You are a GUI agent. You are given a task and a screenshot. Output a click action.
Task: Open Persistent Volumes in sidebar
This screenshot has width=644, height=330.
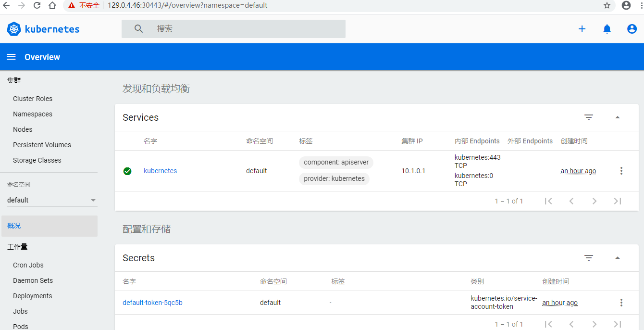[x=42, y=145]
